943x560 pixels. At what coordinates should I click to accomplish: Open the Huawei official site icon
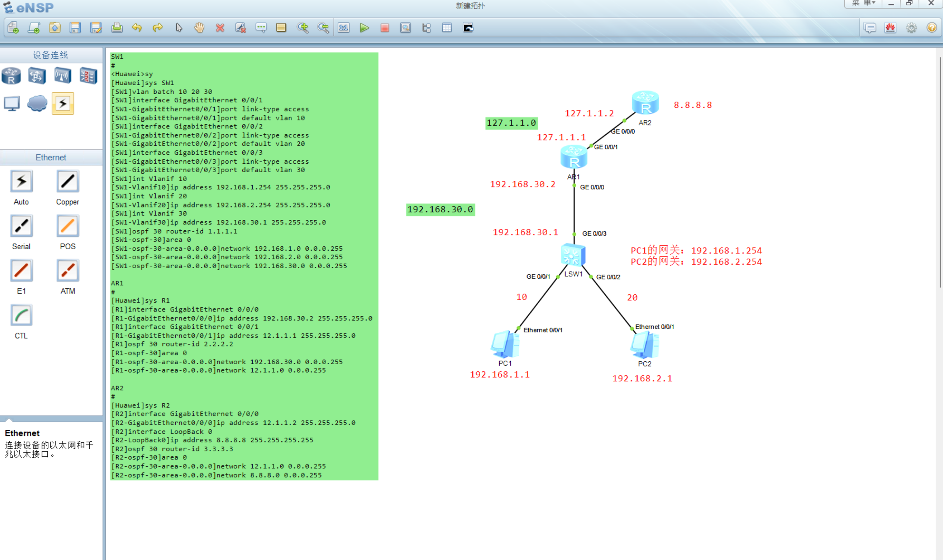pyautogui.click(x=890, y=28)
